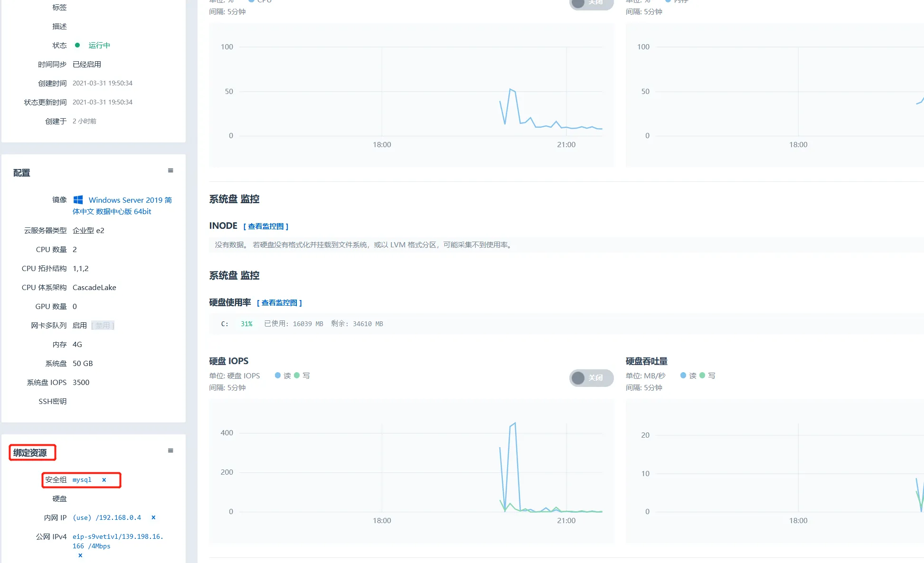
Task: Click the 读 legend dot in 硬盘 IOPS
Action: coord(278,375)
